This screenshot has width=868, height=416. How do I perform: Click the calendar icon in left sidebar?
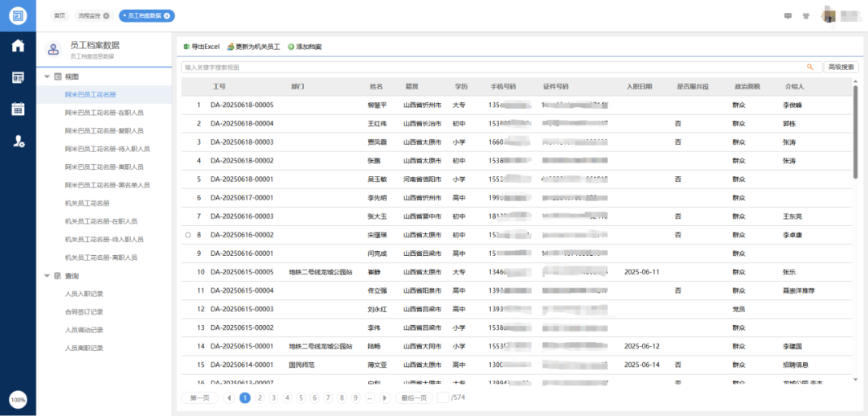tap(18, 109)
